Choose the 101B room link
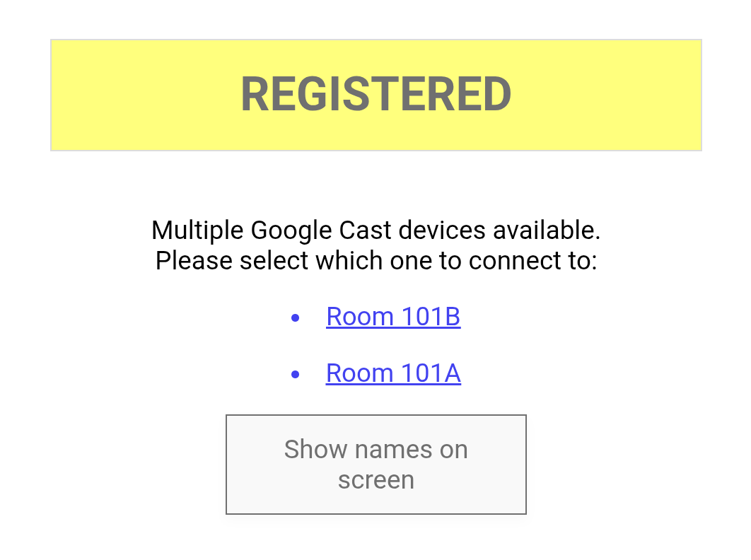 tap(393, 317)
